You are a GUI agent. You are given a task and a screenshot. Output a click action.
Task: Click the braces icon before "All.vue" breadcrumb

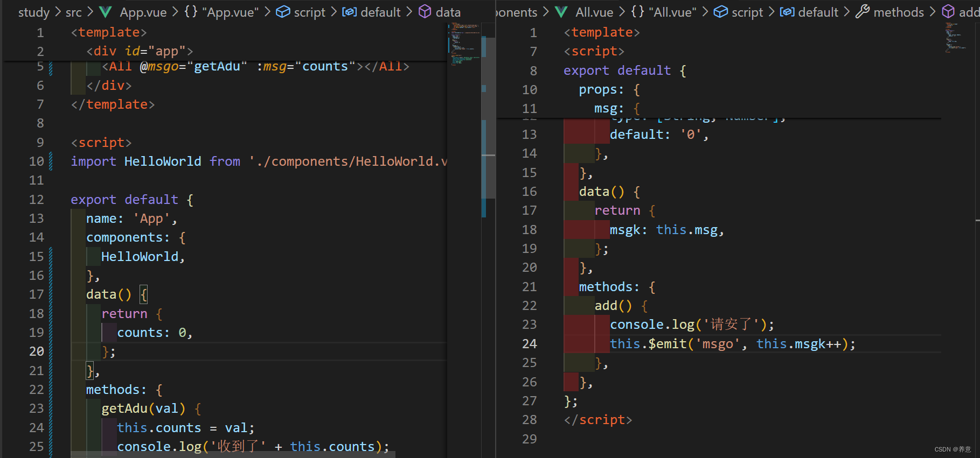click(x=637, y=12)
